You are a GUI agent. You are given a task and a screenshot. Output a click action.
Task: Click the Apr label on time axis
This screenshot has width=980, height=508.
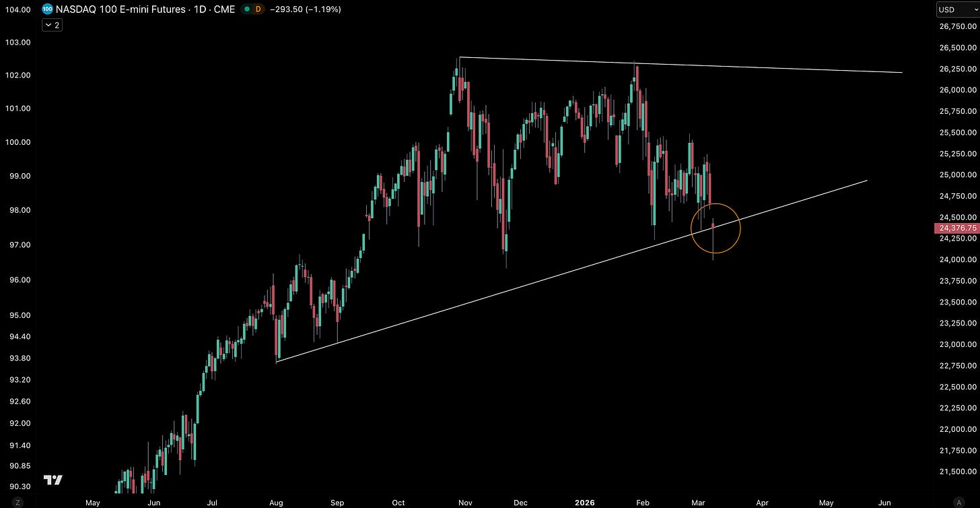(762, 503)
